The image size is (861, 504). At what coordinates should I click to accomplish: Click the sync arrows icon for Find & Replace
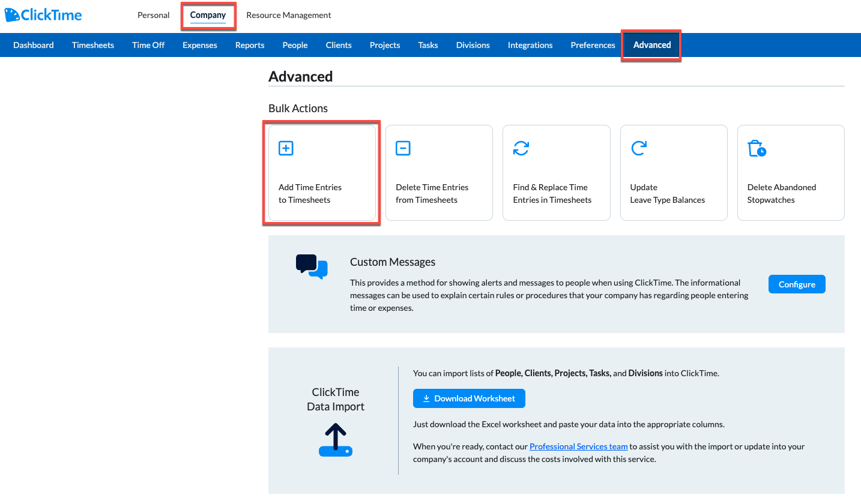point(521,148)
